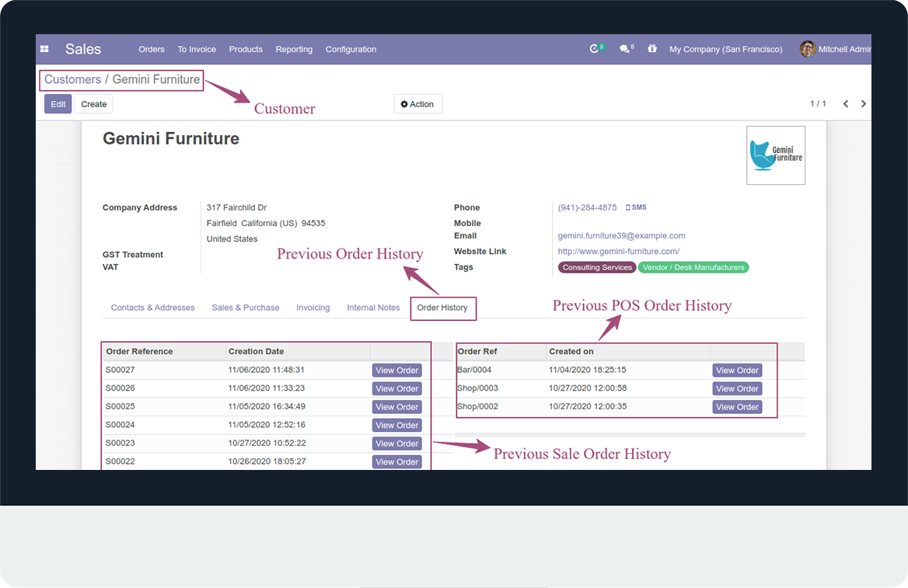This screenshot has height=588, width=908.
Task: Click the Sales app title
Action: tap(83, 49)
